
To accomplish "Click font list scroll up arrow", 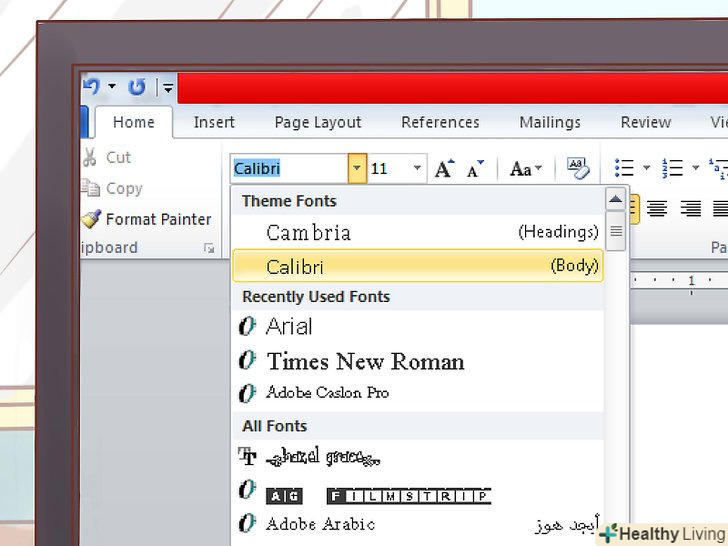I will [x=616, y=200].
